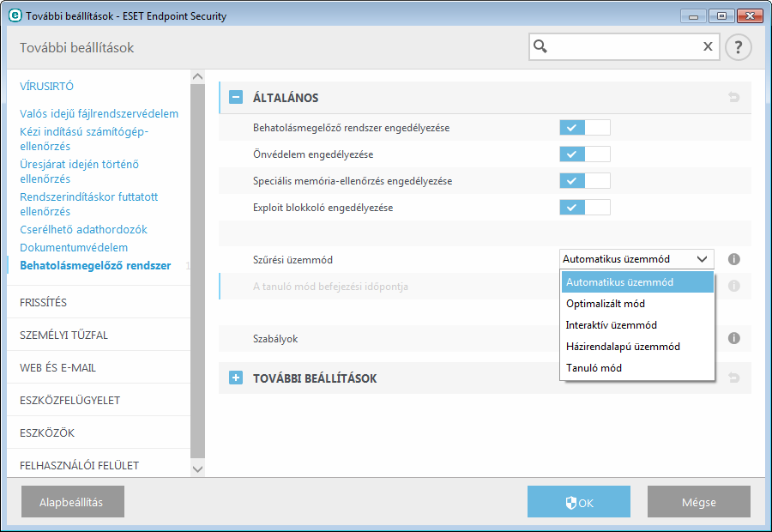
Task: Click the sidebar scroll down arrow
Action: [197, 469]
